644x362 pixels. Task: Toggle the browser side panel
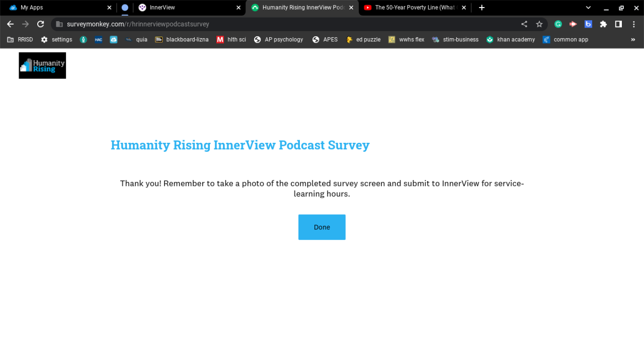618,24
